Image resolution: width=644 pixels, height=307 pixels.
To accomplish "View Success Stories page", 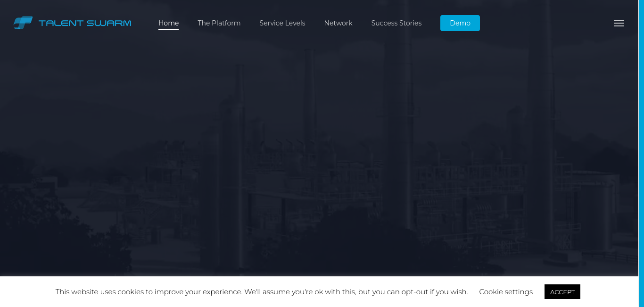I will [x=396, y=23].
